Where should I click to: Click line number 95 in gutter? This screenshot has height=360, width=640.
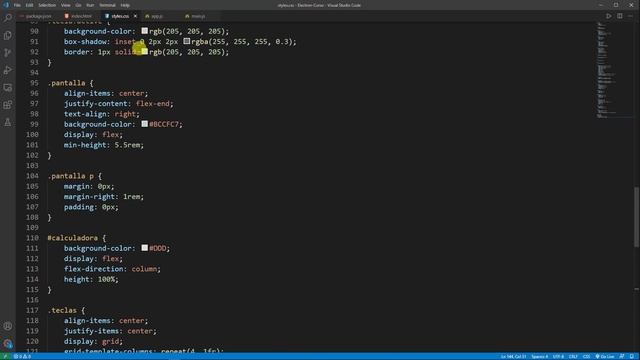click(34, 83)
